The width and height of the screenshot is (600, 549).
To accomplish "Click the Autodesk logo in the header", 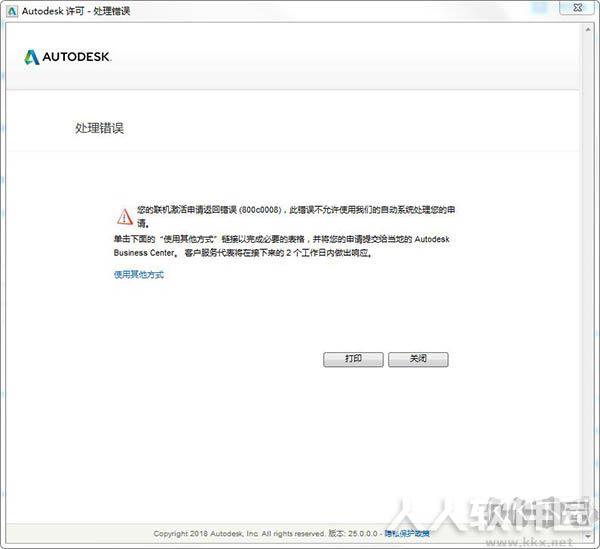I will [68, 57].
